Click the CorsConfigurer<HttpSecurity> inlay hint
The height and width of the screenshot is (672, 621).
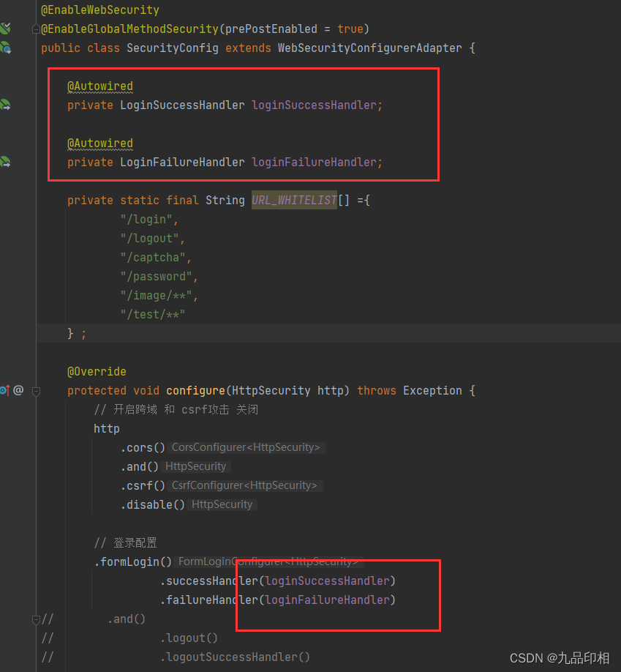click(x=246, y=447)
